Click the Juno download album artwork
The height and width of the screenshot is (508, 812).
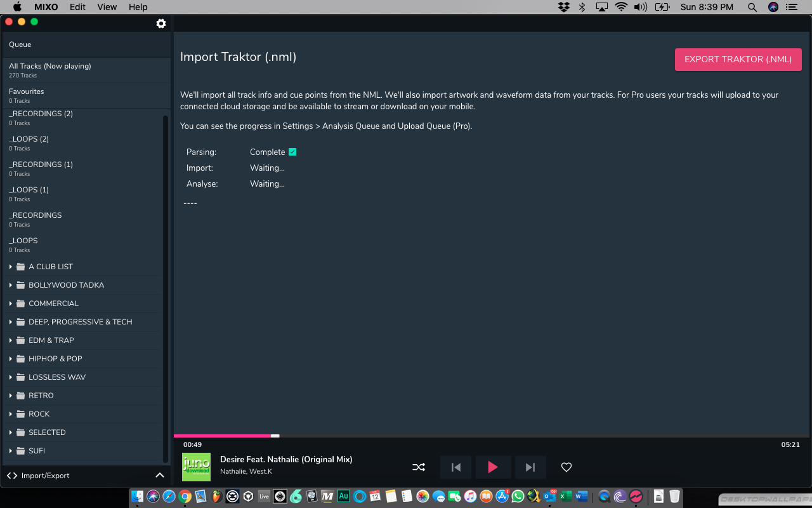tap(196, 467)
